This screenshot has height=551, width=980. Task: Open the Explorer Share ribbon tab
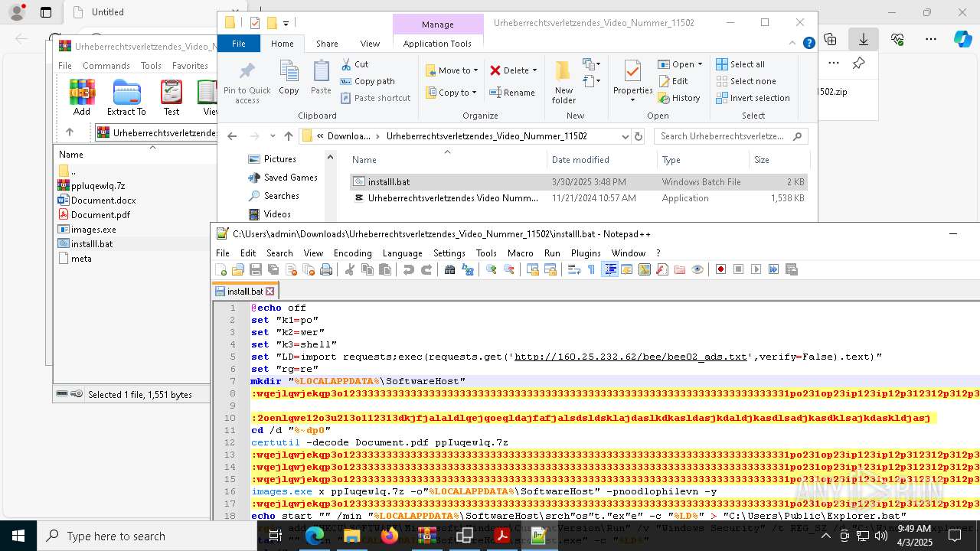tap(327, 44)
